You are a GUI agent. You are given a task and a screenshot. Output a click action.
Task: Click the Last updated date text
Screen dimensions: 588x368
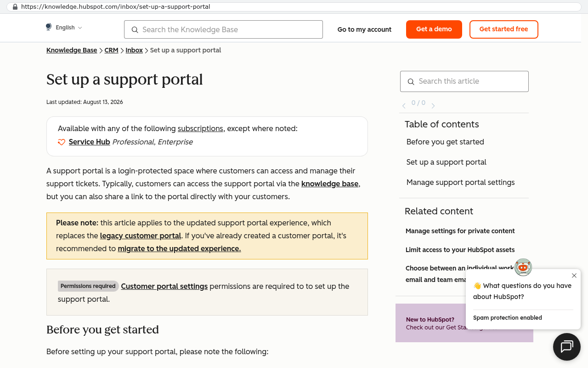click(x=85, y=102)
